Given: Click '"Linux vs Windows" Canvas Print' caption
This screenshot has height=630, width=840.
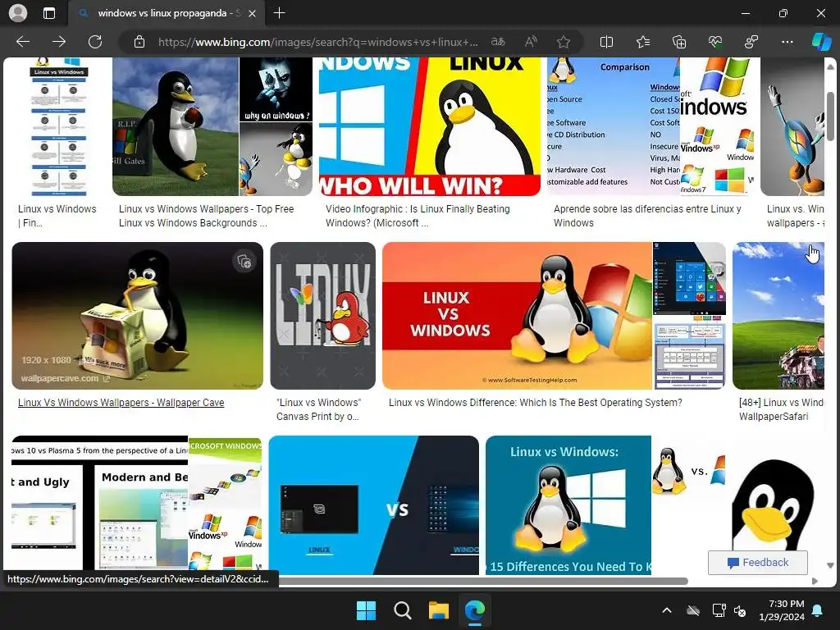Looking at the screenshot, I should point(319,409).
